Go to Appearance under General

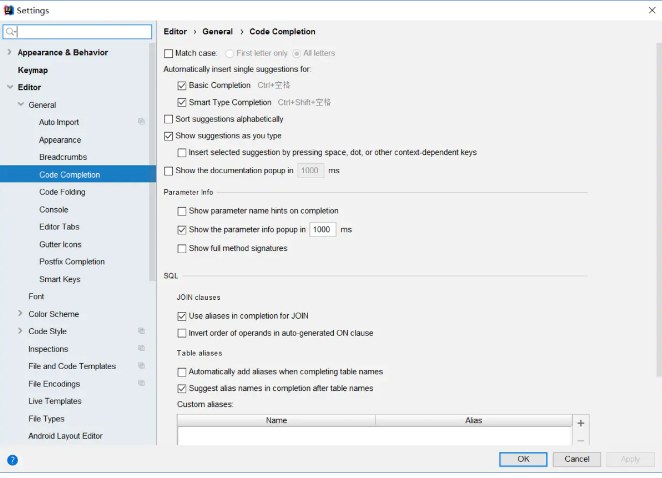click(60, 140)
